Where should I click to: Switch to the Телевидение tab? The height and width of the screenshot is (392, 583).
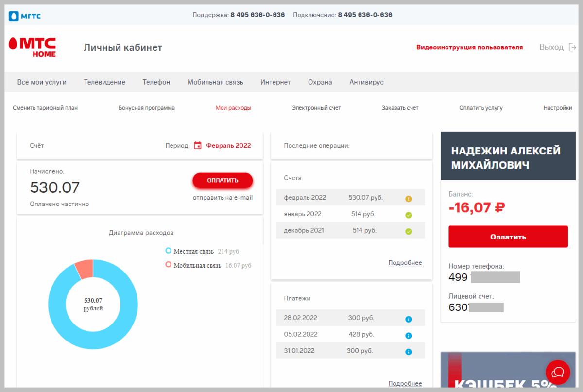click(104, 82)
